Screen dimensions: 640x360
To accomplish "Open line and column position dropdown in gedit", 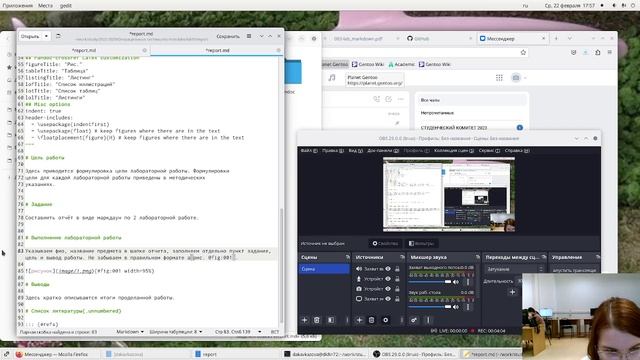I will 238,332.
